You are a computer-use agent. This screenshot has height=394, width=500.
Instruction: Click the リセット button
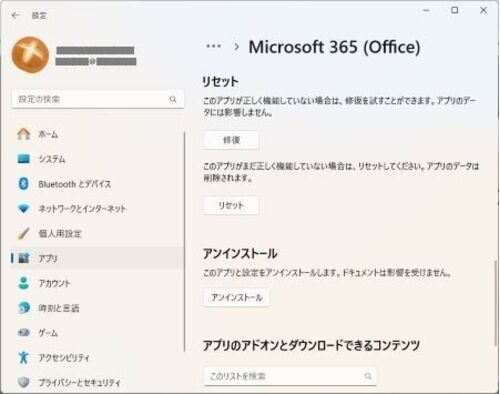(231, 205)
